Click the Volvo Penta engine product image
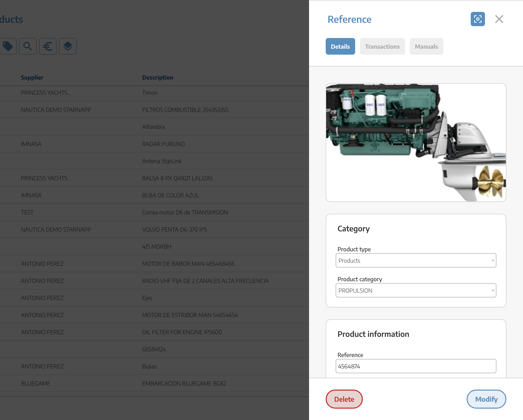 416,143
